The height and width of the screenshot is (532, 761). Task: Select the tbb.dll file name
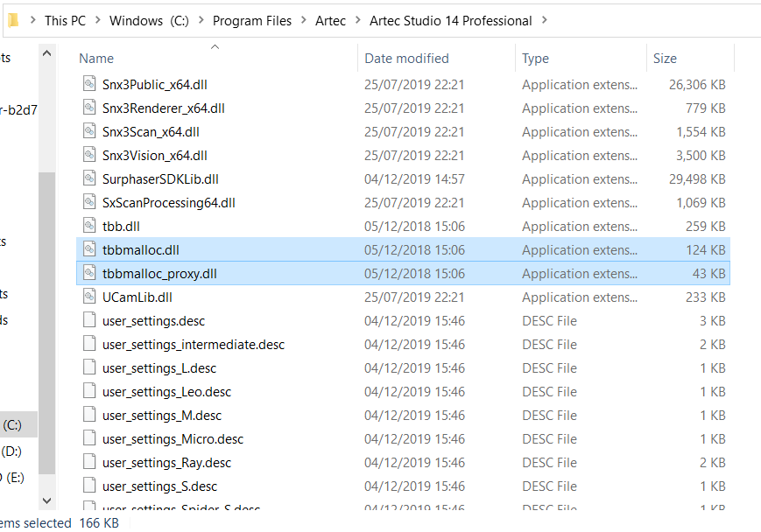[122, 227]
